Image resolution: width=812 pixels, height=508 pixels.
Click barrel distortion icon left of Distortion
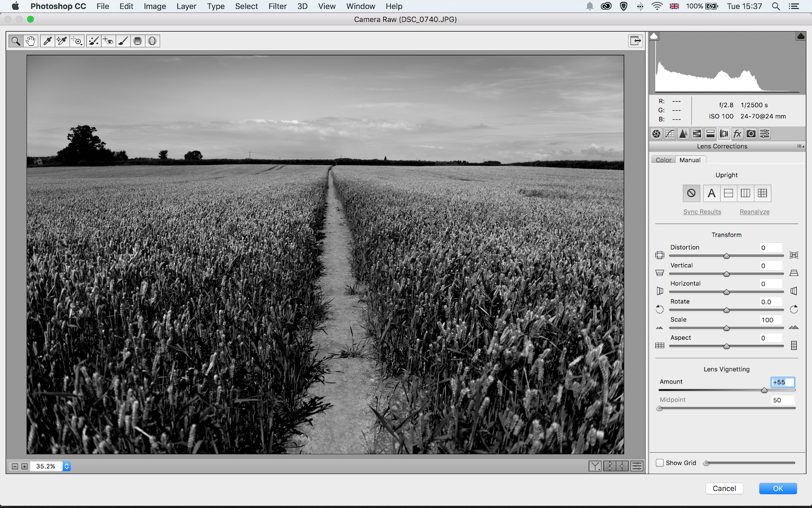[660, 255]
